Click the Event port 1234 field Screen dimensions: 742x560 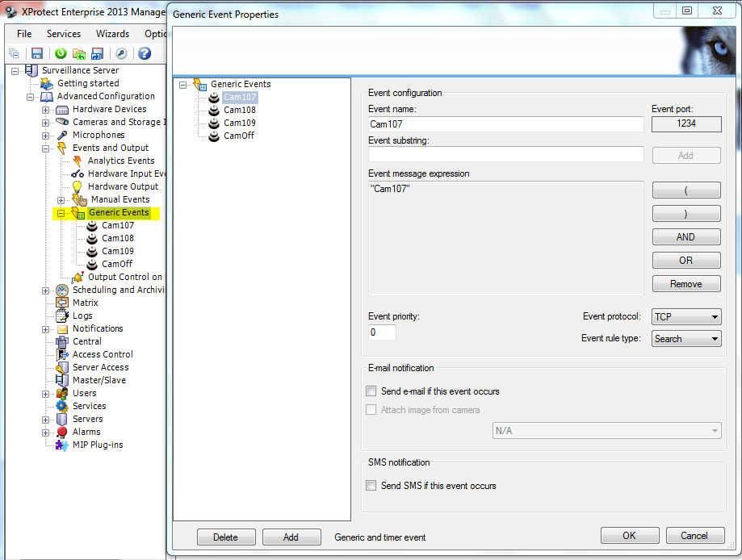tap(686, 124)
